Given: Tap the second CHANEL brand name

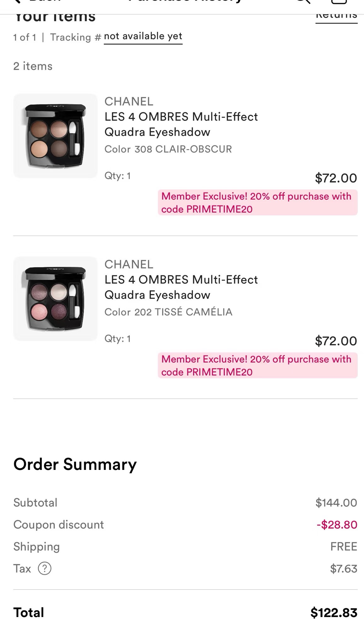Looking at the screenshot, I should tap(129, 264).
